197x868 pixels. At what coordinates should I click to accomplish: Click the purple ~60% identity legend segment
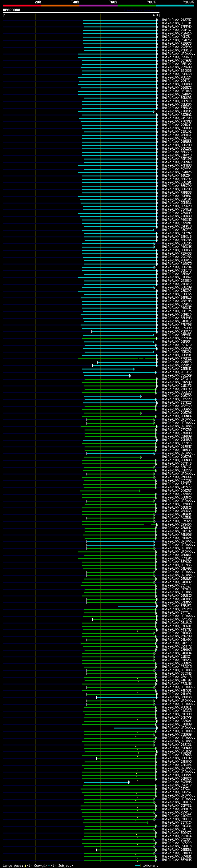click(99, 6)
